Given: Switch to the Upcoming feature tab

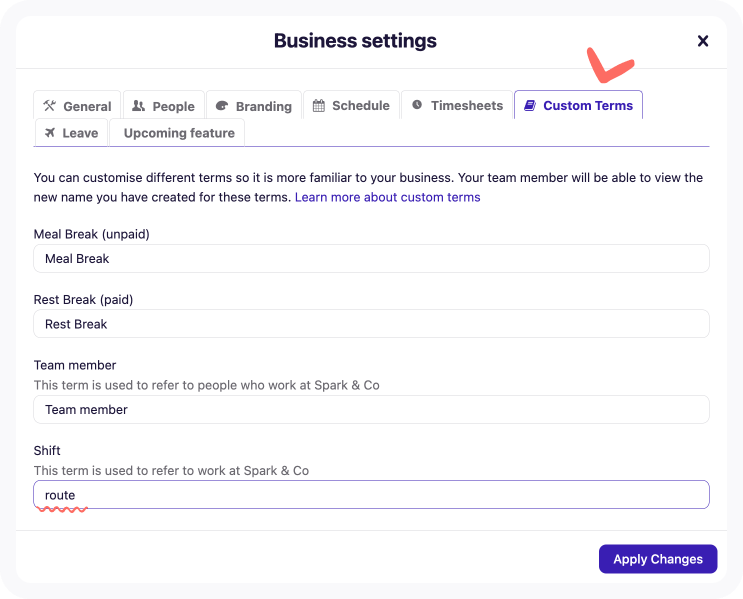Looking at the screenshot, I should pos(179,133).
